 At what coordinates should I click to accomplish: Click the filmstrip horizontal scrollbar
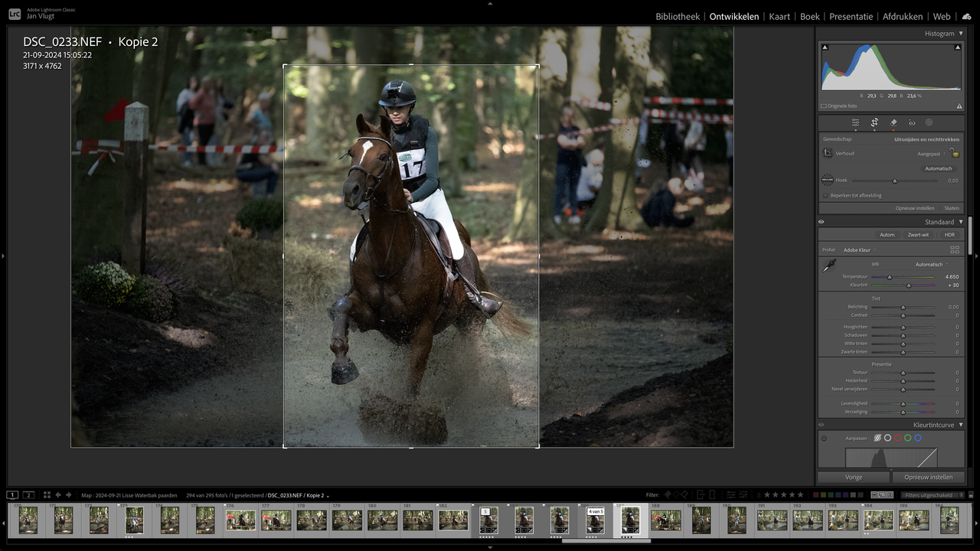tap(606, 541)
